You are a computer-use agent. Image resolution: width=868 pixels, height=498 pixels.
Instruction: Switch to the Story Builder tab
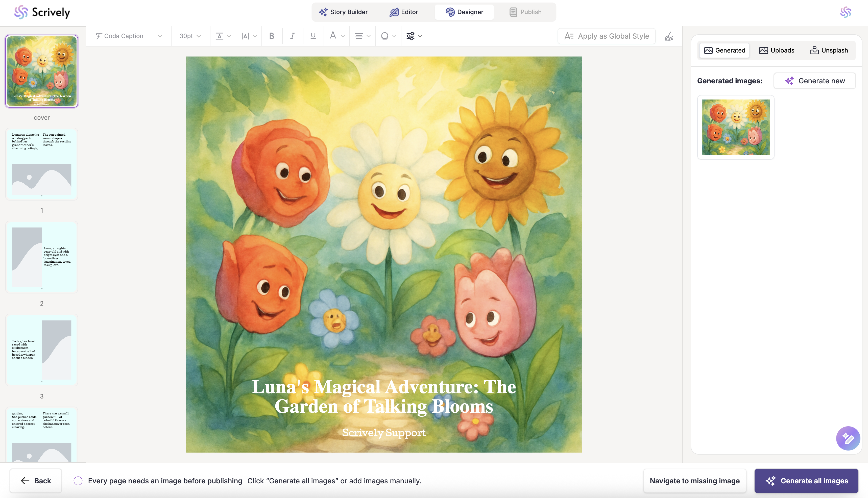[343, 12]
